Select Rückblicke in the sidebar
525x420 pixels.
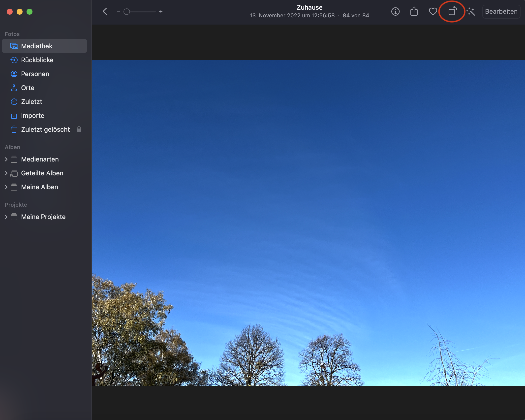(x=37, y=60)
